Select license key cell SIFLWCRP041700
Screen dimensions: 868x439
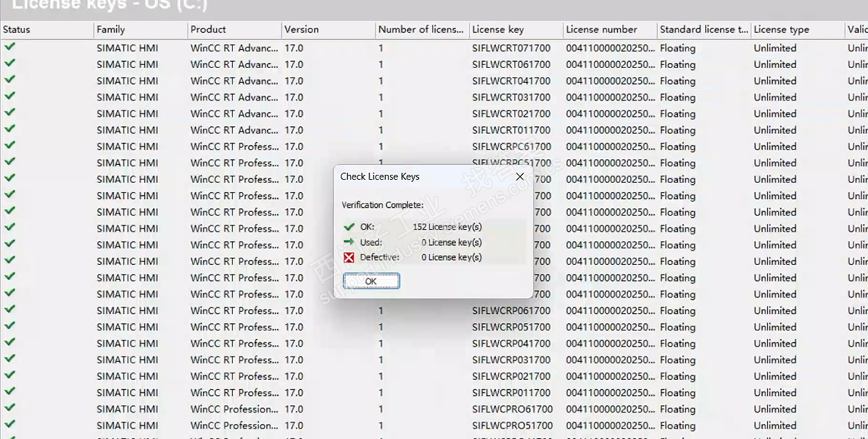click(512, 344)
